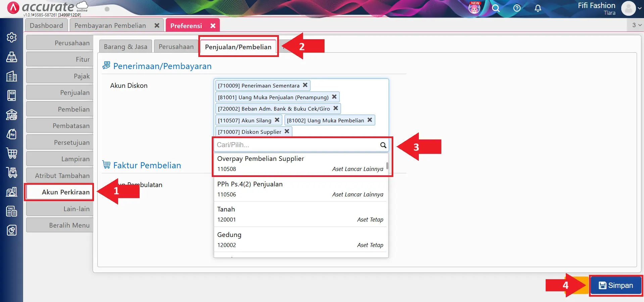Remove the Akun Silang account tag
The image size is (644, 302).
point(277,120)
